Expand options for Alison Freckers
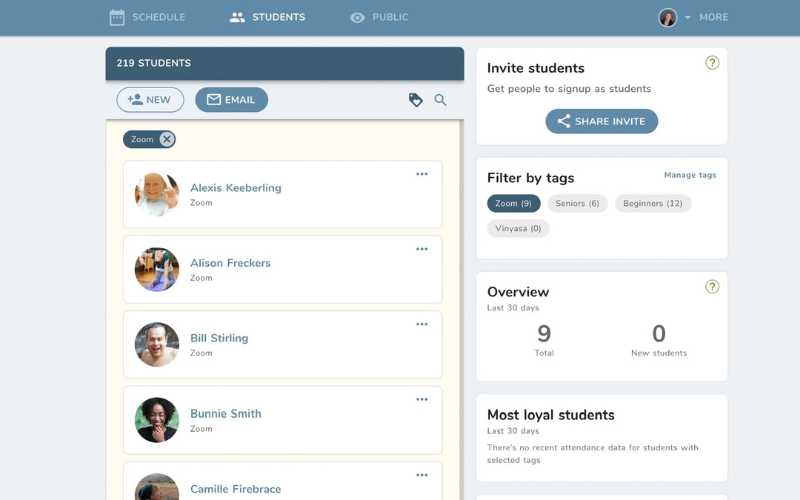Image resolution: width=800 pixels, height=500 pixels. click(x=422, y=249)
